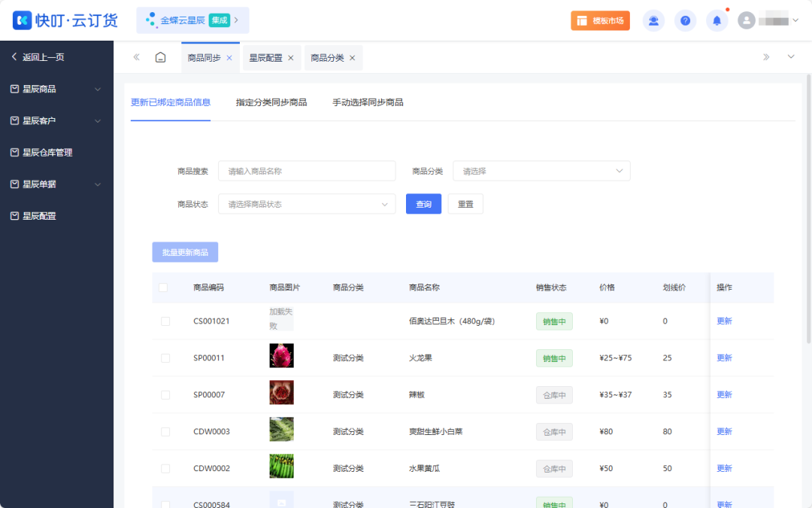Open the 商品分类 dropdown
812x508 pixels.
(x=541, y=172)
